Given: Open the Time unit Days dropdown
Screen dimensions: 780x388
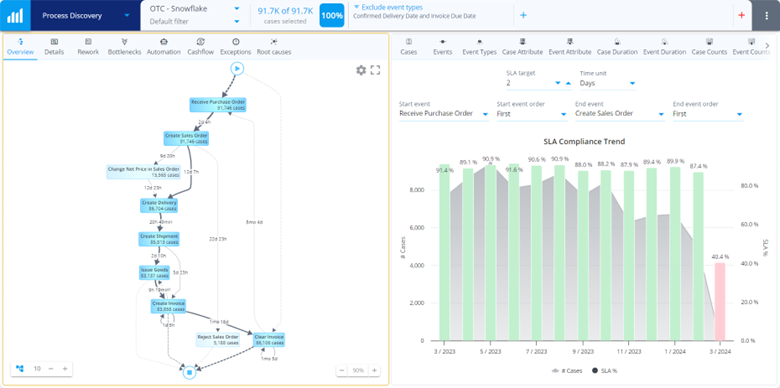Looking at the screenshot, I should 608,84.
